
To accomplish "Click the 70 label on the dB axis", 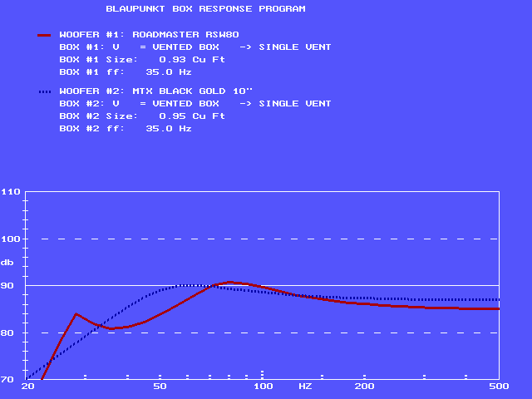I will (x=7, y=380).
